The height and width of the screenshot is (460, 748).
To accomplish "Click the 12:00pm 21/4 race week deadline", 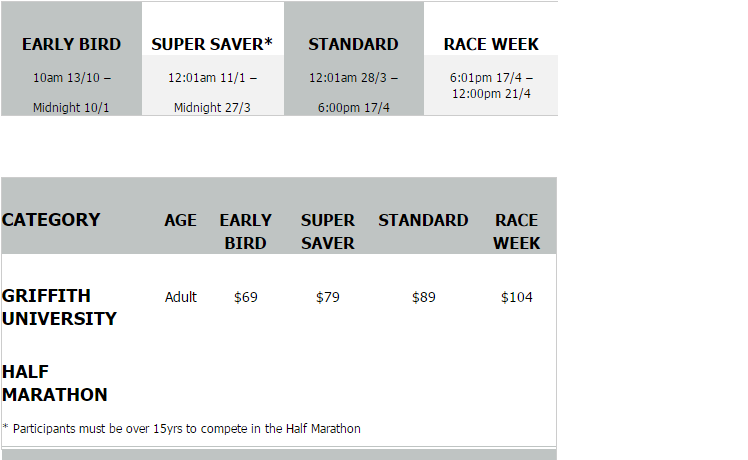I will coord(491,94).
